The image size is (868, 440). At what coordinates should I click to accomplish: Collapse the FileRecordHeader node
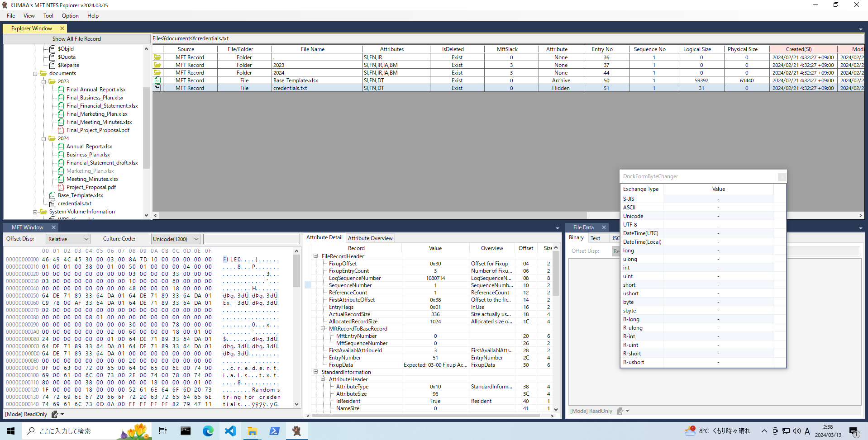pyautogui.click(x=316, y=256)
